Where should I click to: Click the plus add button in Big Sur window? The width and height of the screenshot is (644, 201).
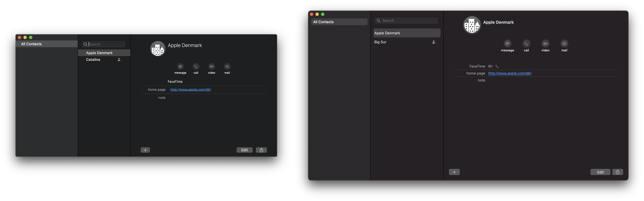tap(454, 172)
